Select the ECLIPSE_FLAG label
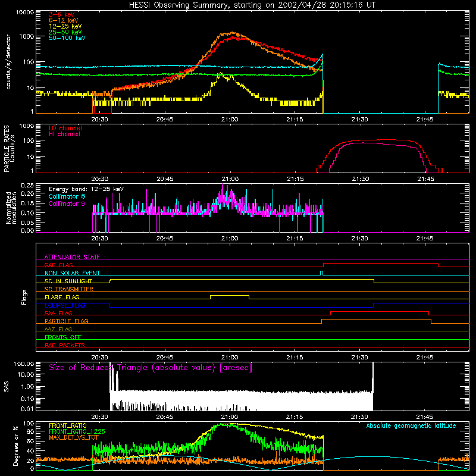Viewport: 476px width, 476px height. pos(65,305)
